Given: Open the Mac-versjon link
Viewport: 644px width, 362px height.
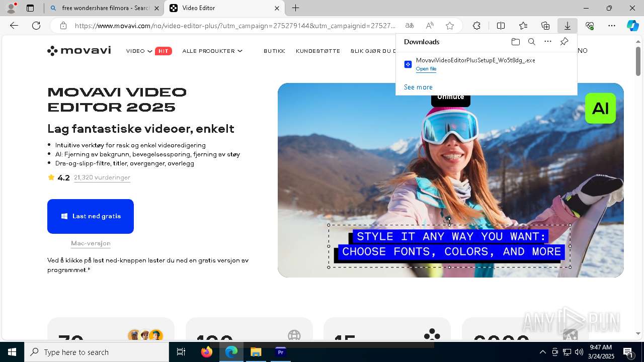Looking at the screenshot, I should pyautogui.click(x=91, y=243).
